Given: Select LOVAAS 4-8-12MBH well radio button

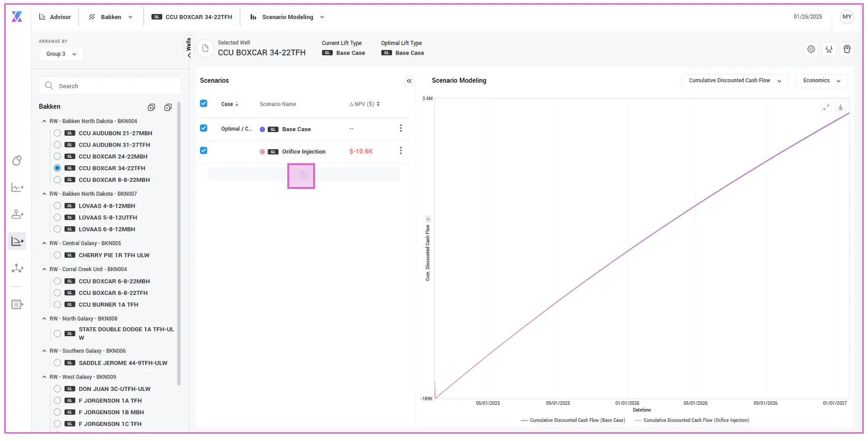Looking at the screenshot, I should pyautogui.click(x=57, y=206).
